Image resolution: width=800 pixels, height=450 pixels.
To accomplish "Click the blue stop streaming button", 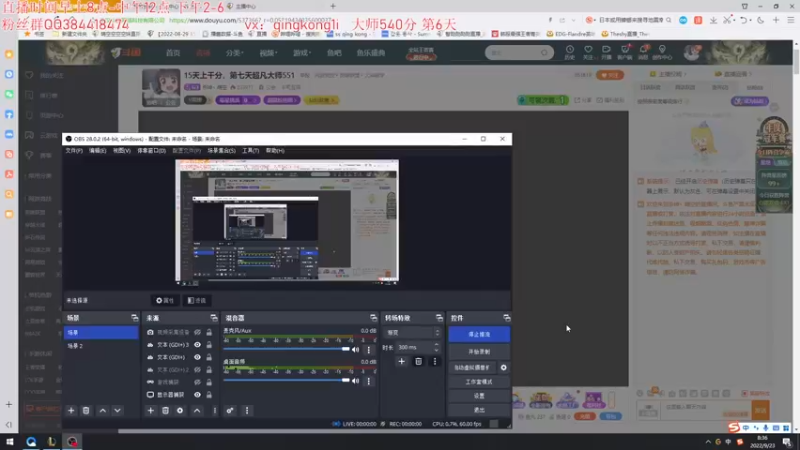I will tap(479, 334).
